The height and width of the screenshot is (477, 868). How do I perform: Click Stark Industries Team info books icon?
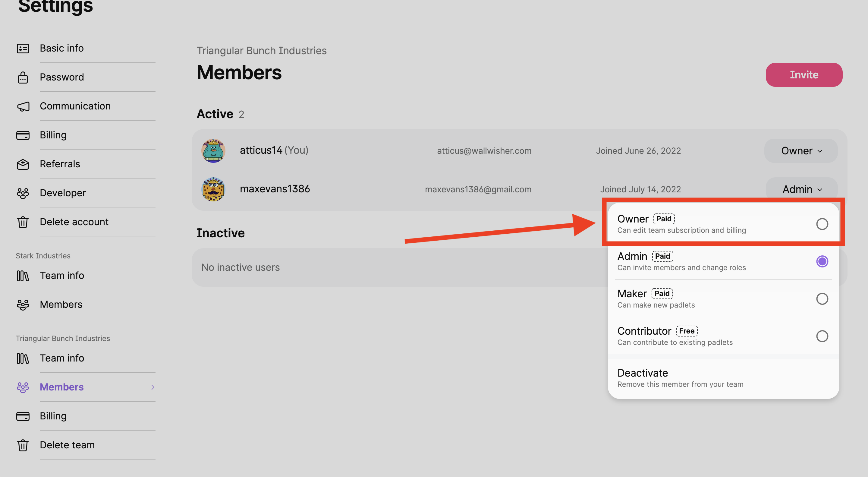[x=23, y=276]
